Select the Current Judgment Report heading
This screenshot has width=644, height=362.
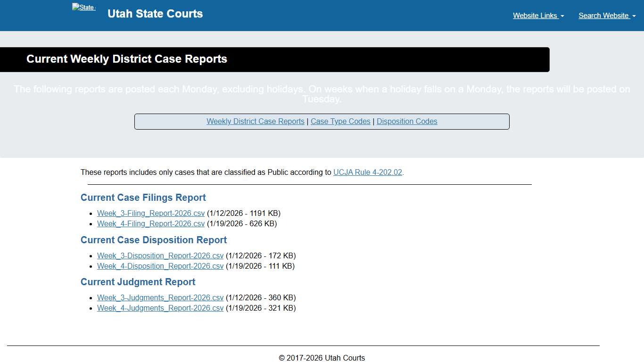coord(138,282)
